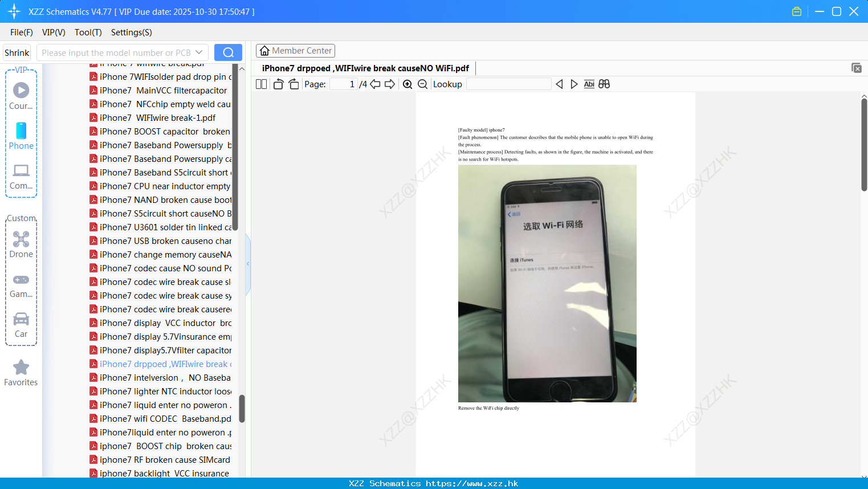
Task: Select the Phone category
Action: click(21, 136)
